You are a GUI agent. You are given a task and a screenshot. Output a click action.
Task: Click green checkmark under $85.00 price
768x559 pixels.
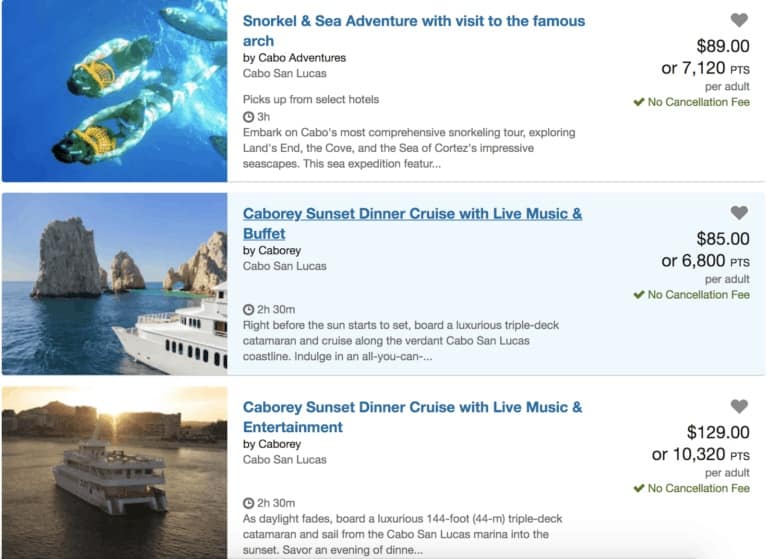click(x=638, y=294)
